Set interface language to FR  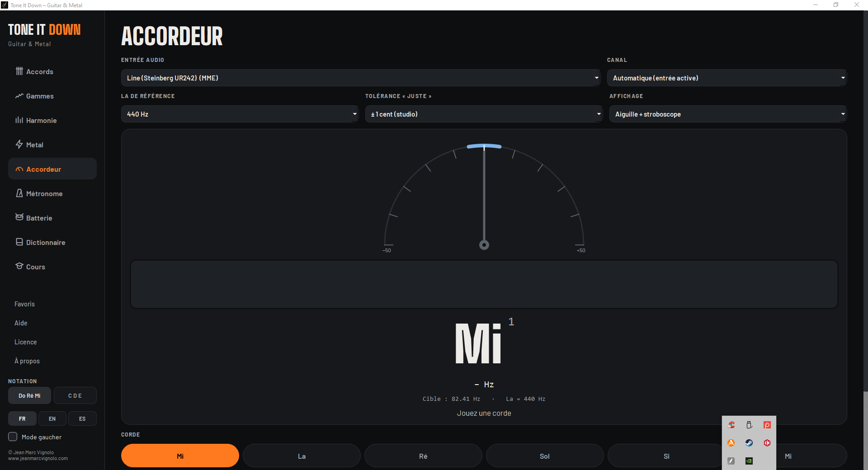[x=22, y=418]
